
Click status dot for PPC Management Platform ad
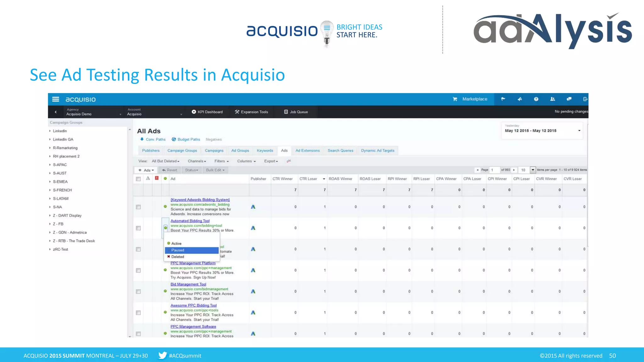[x=165, y=270]
